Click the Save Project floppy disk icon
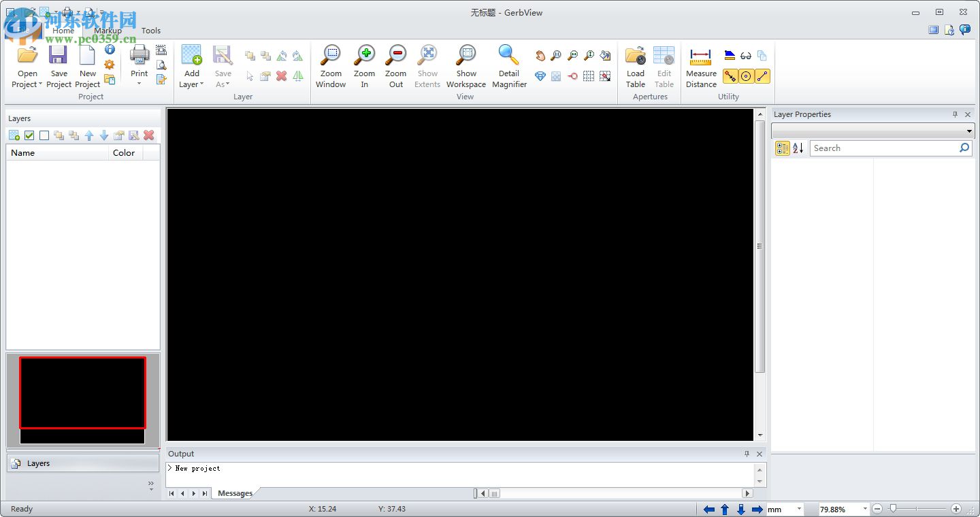 (x=59, y=56)
